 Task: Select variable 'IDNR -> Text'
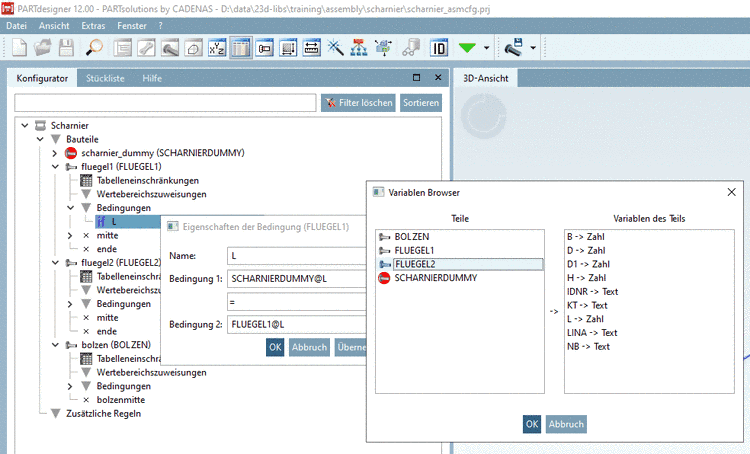click(x=592, y=292)
